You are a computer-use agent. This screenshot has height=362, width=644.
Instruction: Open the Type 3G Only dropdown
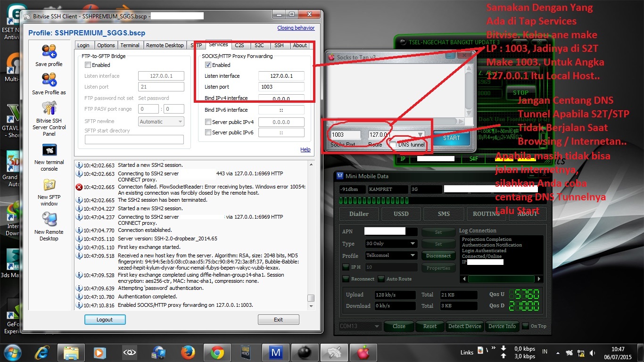tap(391, 244)
